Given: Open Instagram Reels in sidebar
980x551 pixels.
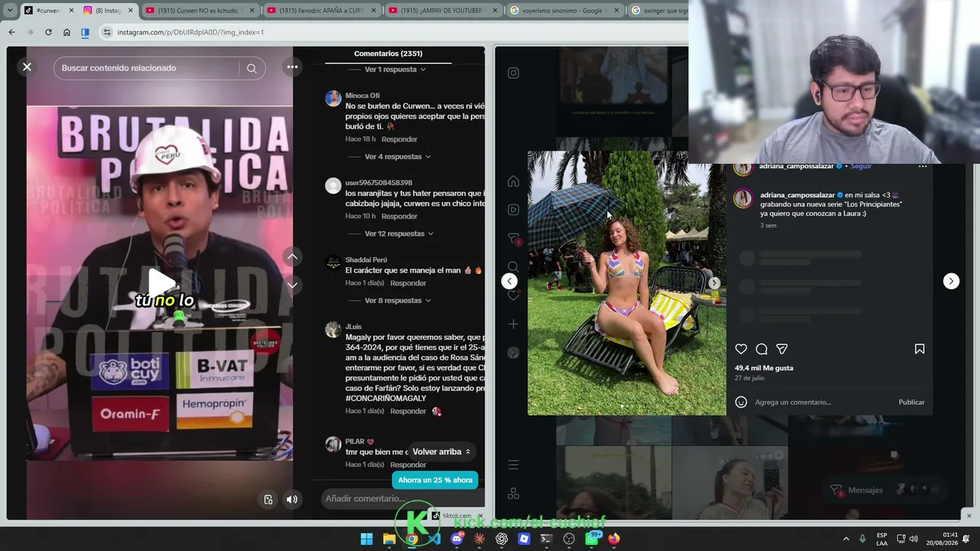Looking at the screenshot, I should pos(513,210).
